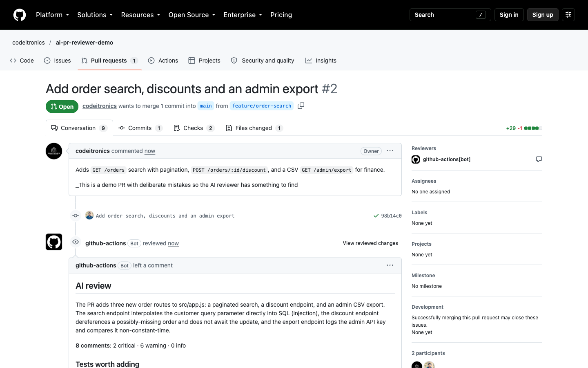Open the Issues tab
This screenshot has width=588, height=368.
tap(58, 61)
